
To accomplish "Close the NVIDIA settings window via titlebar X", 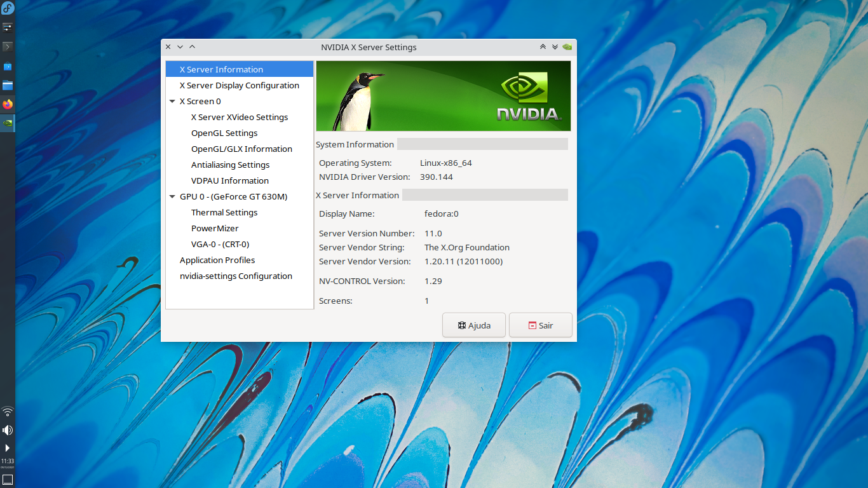I will point(168,47).
